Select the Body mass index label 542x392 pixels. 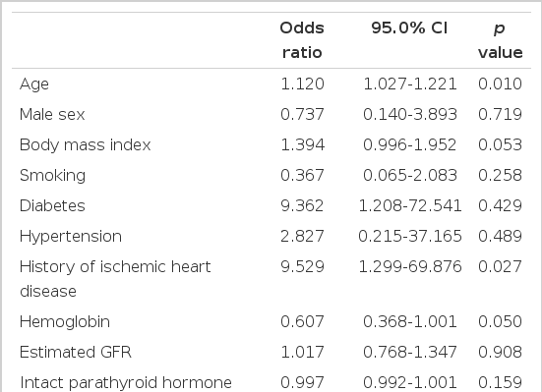[x=85, y=144]
